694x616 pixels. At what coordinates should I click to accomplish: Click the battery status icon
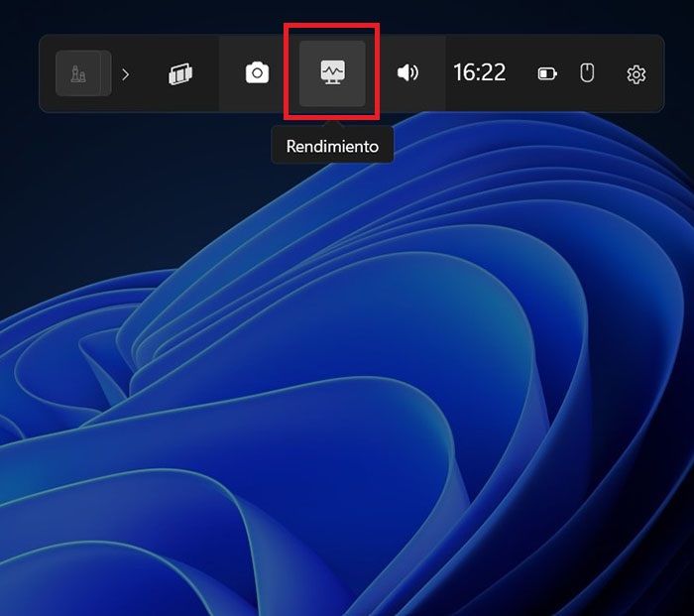[x=547, y=73]
